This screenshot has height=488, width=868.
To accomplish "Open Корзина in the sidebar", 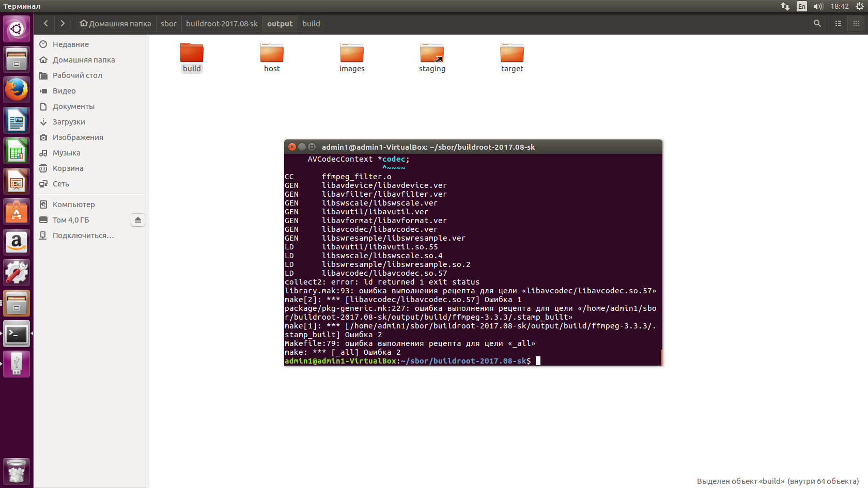I will coord(68,168).
